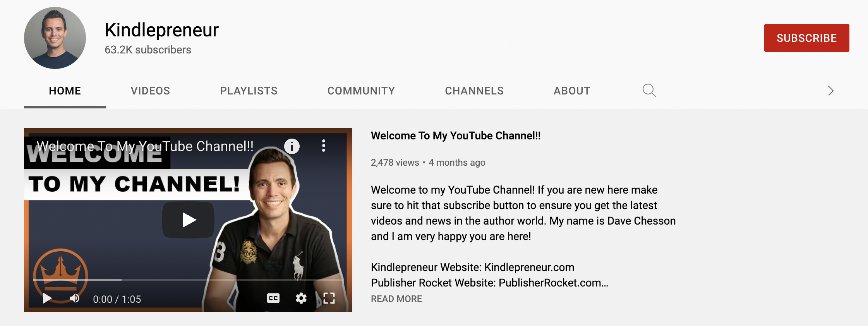The height and width of the screenshot is (326, 868).
Task: Search within the channel using magnifier icon
Action: point(649,91)
